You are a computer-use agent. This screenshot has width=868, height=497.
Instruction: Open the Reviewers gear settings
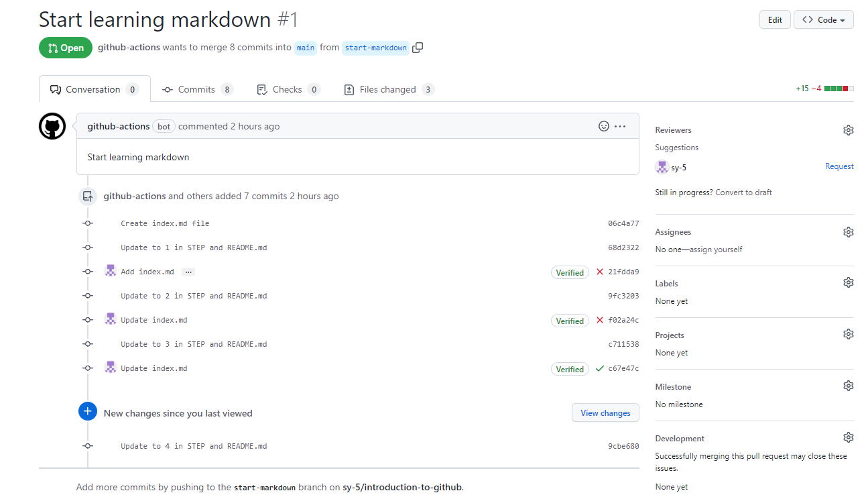(x=848, y=130)
